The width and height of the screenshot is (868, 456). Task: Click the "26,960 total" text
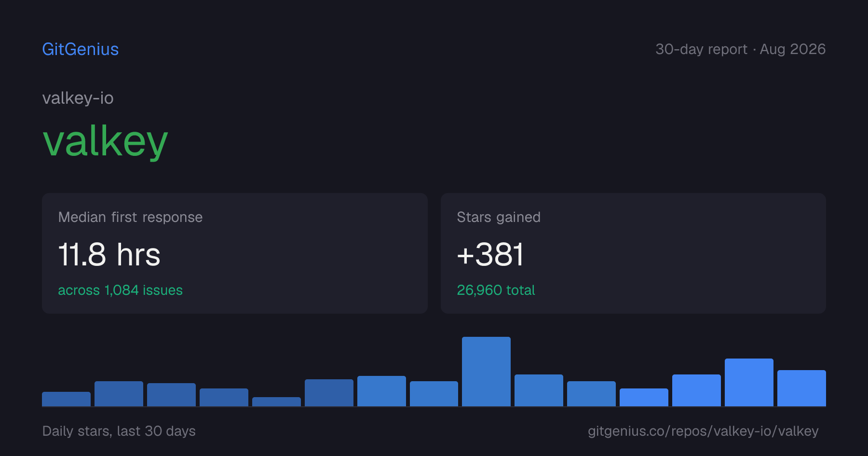[496, 290]
